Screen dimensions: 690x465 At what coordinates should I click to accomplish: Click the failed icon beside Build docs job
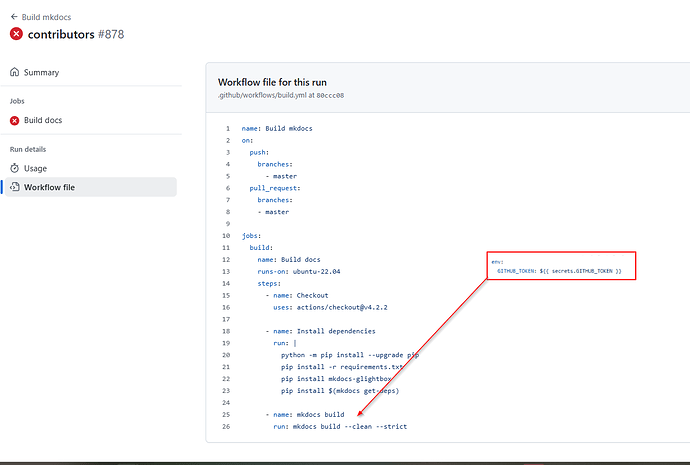click(15, 121)
